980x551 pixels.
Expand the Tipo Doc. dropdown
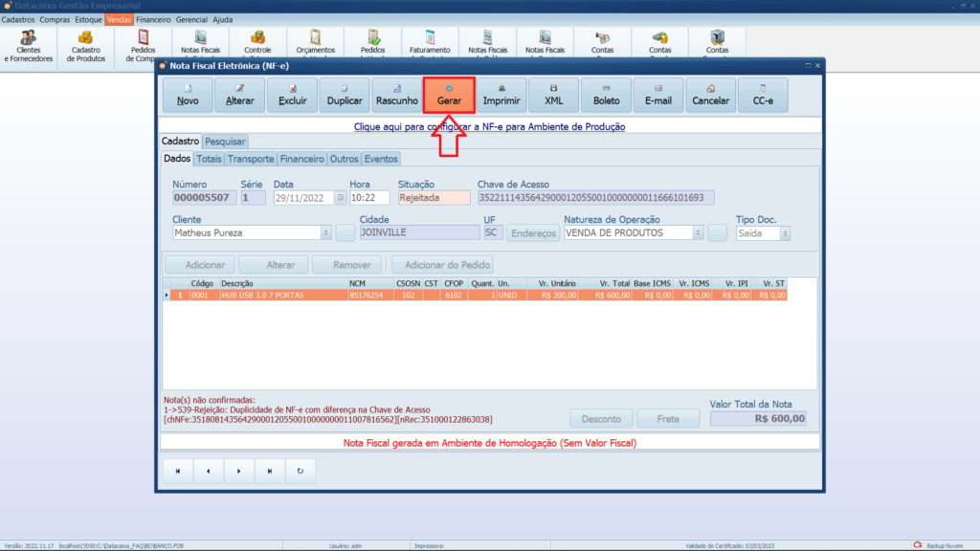tap(786, 232)
